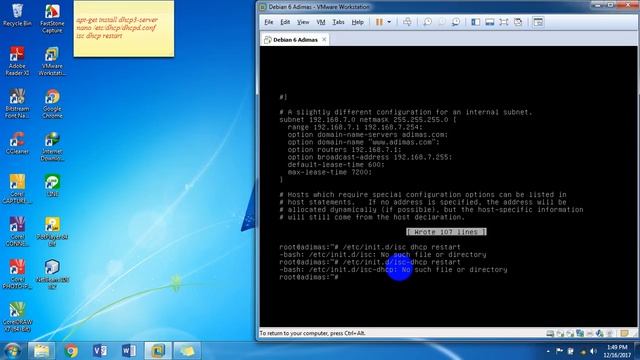Suspend the VM with the pause button

(x=379, y=22)
